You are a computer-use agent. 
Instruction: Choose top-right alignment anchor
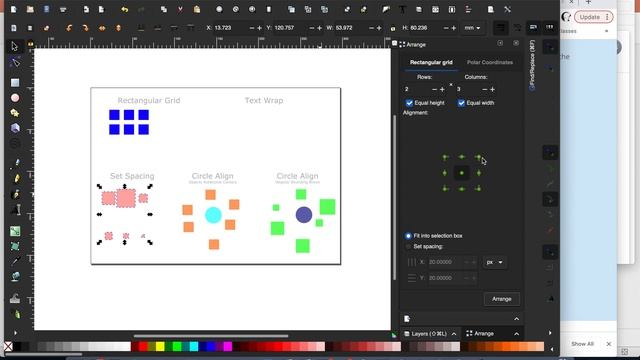[478, 157]
